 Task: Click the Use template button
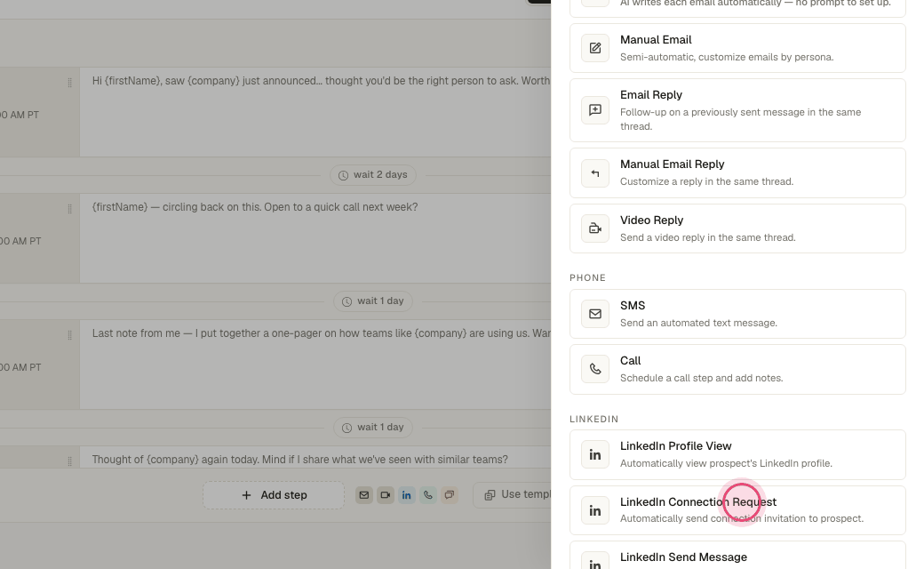(512, 494)
